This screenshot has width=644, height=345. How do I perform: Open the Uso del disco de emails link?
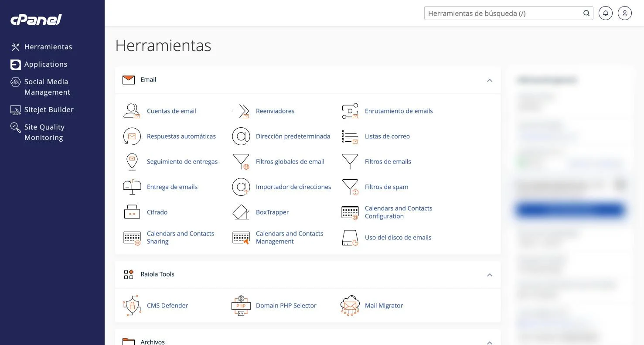tap(398, 238)
